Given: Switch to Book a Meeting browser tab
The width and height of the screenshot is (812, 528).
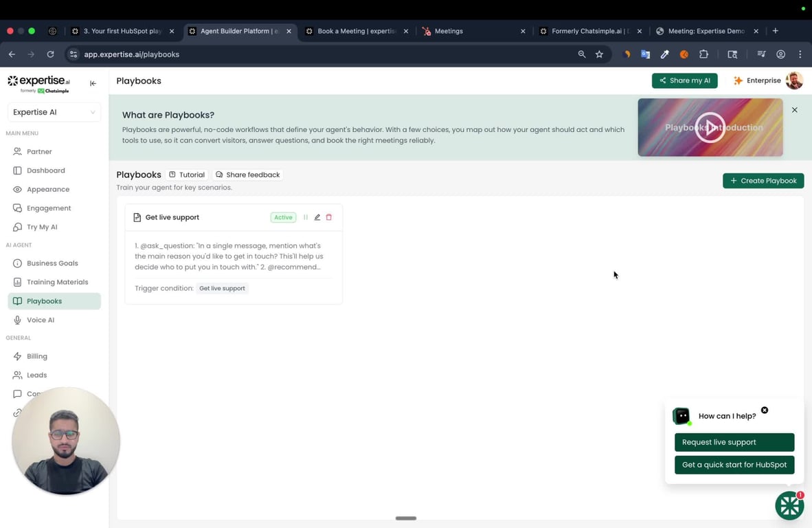Looking at the screenshot, I should tap(357, 31).
